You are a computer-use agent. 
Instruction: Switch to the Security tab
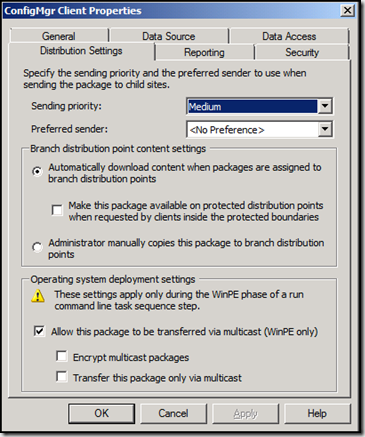(302, 52)
